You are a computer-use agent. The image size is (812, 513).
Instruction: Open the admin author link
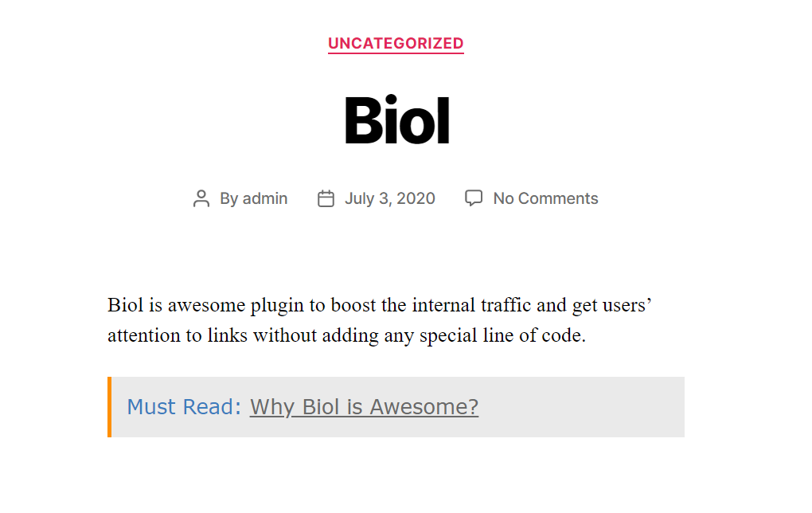click(x=265, y=198)
